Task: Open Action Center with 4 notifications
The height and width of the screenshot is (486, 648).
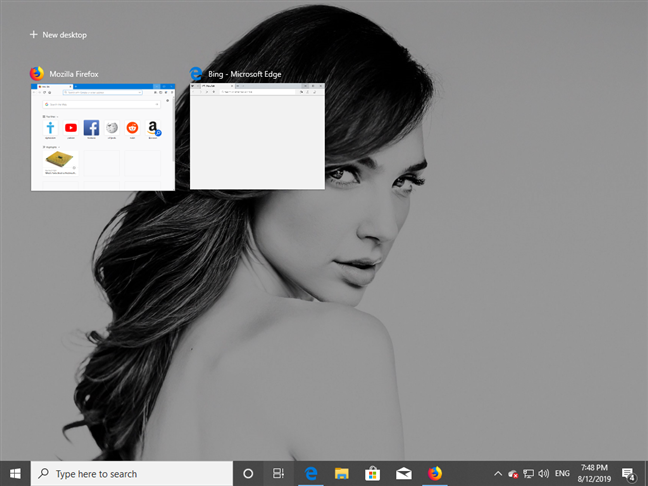Action: [x=628, y=474]
